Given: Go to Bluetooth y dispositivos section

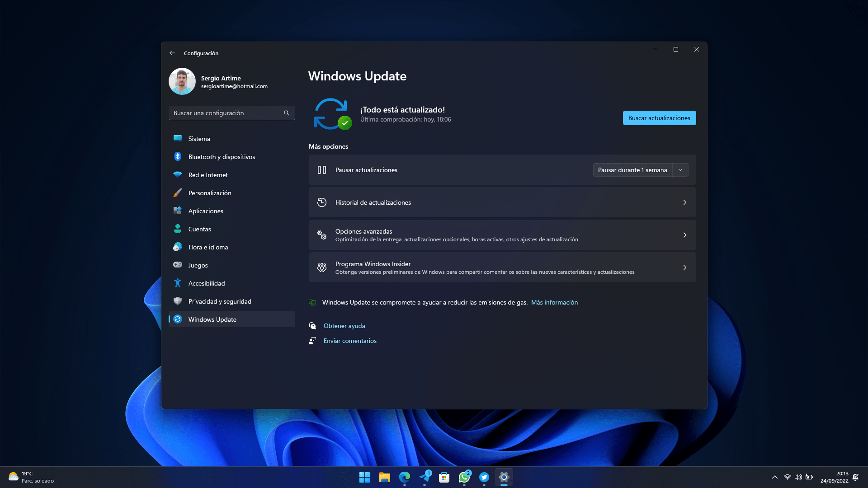Looking at the screenshot, I should tap(222, 157).
